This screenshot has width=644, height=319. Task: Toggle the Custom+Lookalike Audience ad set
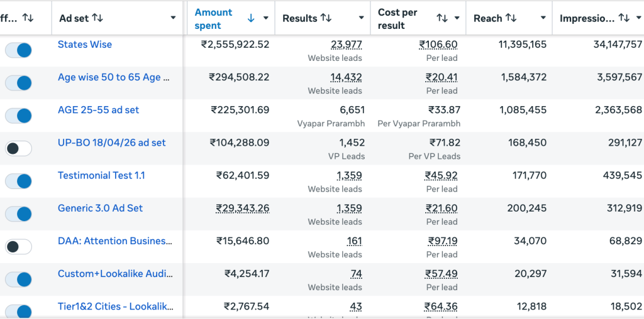18,279
